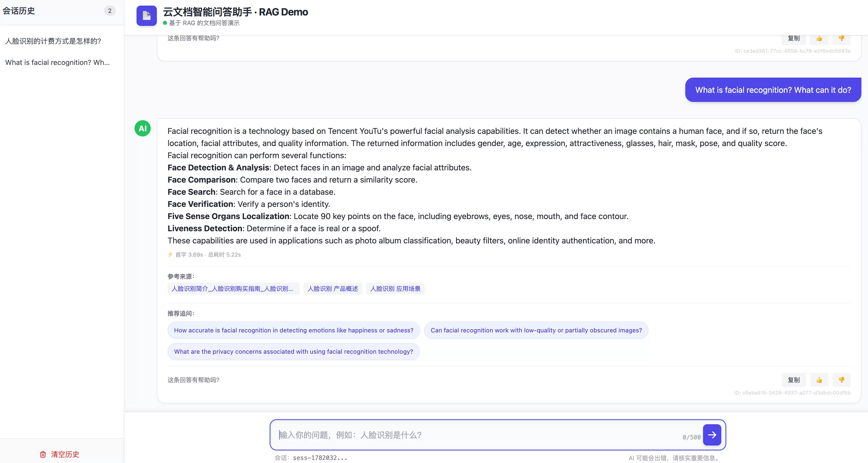
Task: Ask follow-up about detecting emotions accuracy
Action: click(293, 330)
